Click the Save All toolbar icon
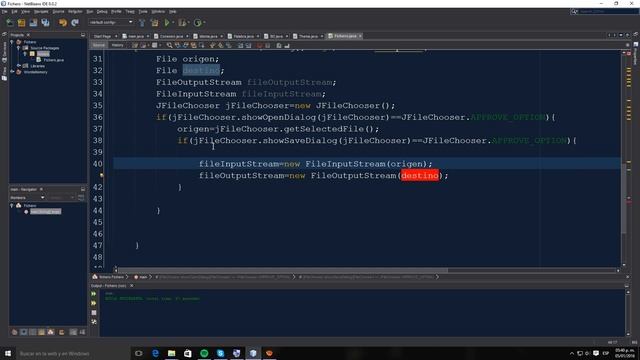640x360 pixels. coord(45,22)
